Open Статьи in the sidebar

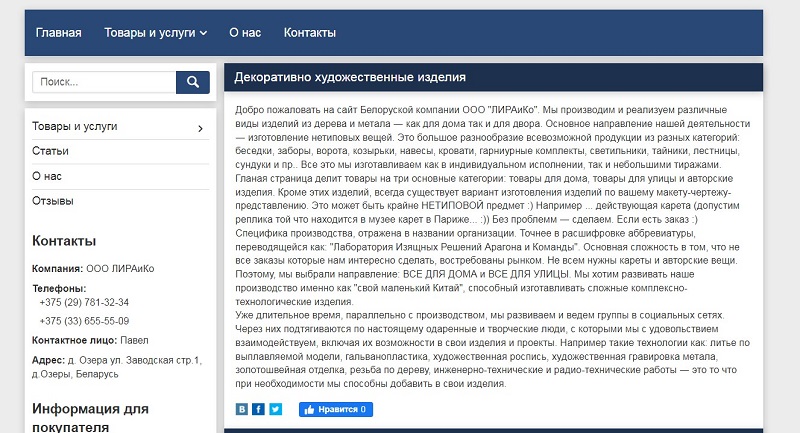click(x=50, y=151)
